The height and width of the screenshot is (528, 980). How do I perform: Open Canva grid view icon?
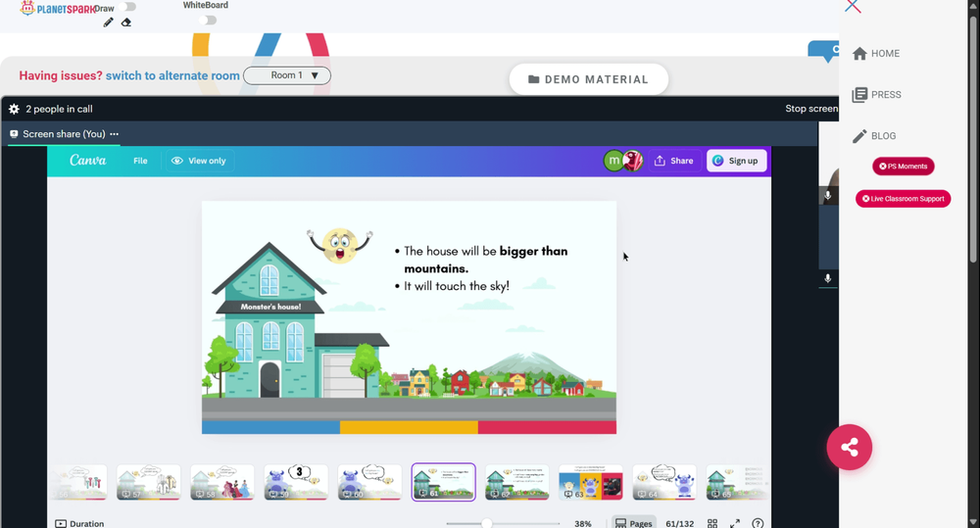coord(712,523)
